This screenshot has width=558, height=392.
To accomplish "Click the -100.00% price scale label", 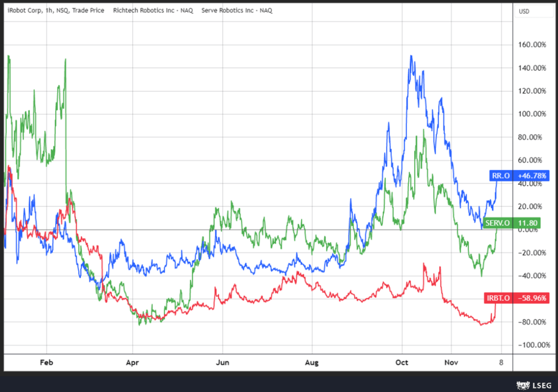I will (x=534, y=345).
